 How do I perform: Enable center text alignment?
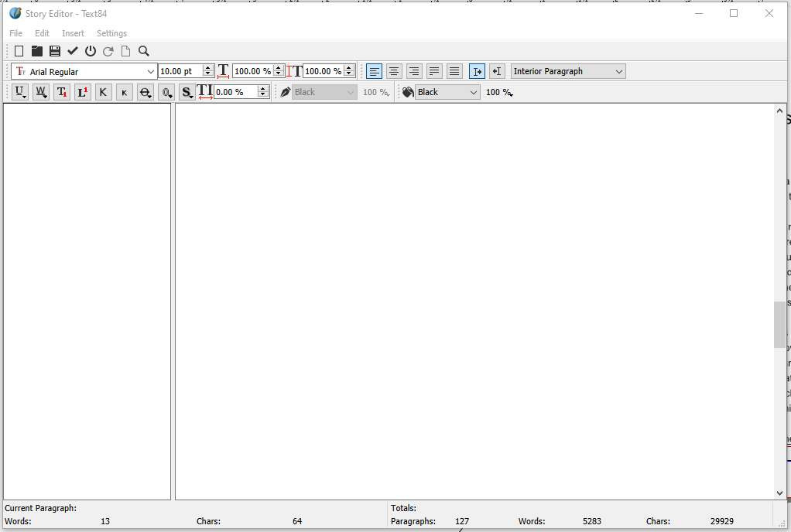pyautogui.click(x=394, y=71)
